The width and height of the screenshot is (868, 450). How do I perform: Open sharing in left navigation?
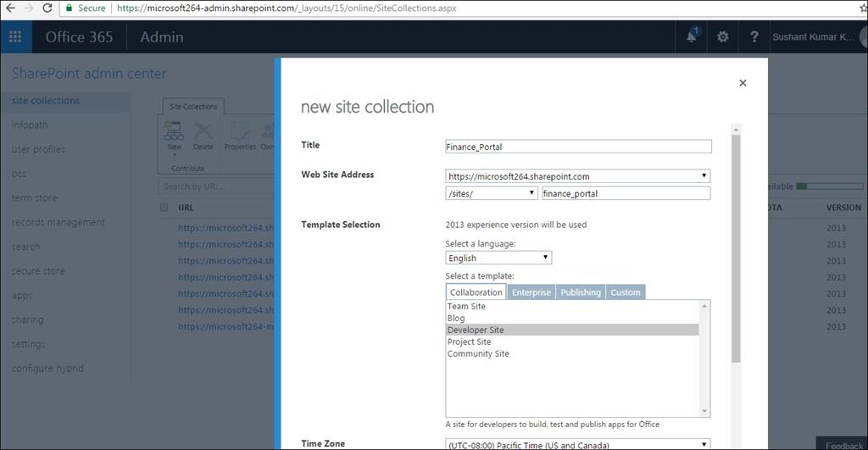[x=28, y=319]
